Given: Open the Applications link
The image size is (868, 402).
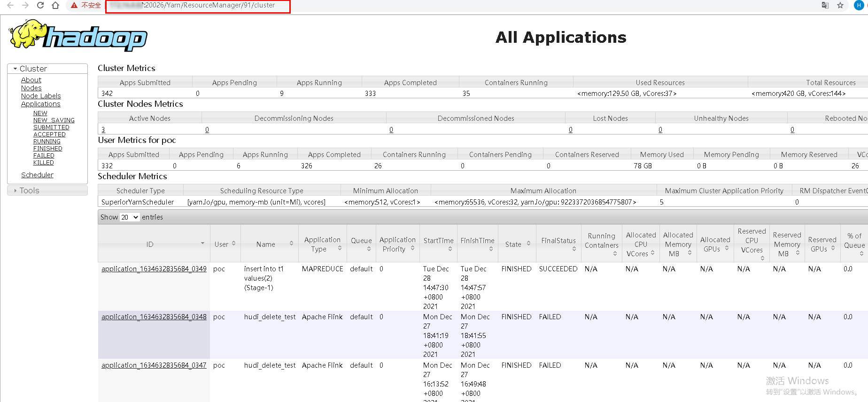Looking at the screenshot, I should [40, 104].
